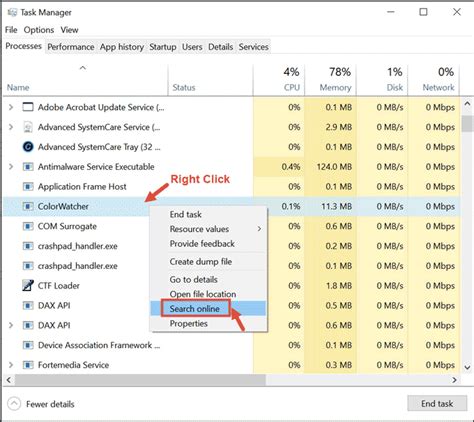The image size is (474, 422).
Task: Click the Advanced SystemCare Tray icon
Action: click(x=28, y=147)
